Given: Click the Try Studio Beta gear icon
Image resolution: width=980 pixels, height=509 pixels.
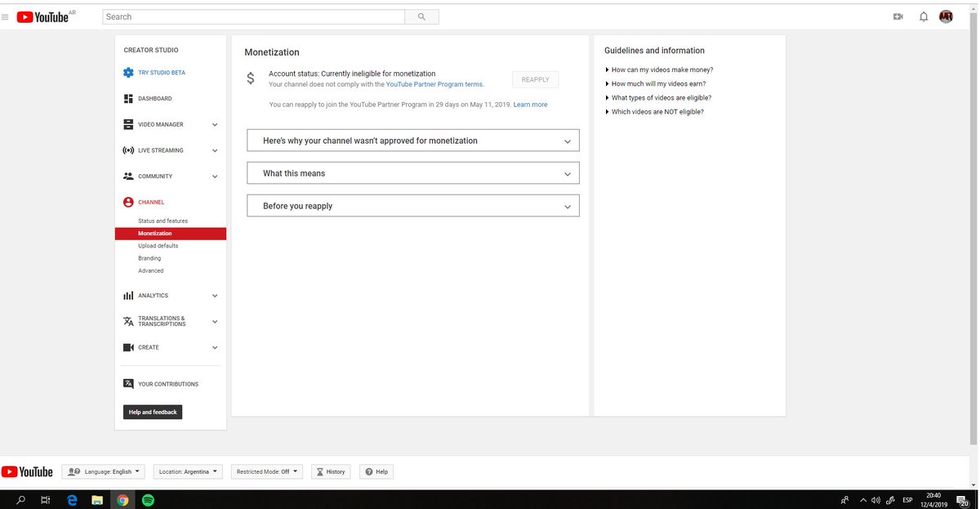Looking at the screenshot, I should pos(128,73).
